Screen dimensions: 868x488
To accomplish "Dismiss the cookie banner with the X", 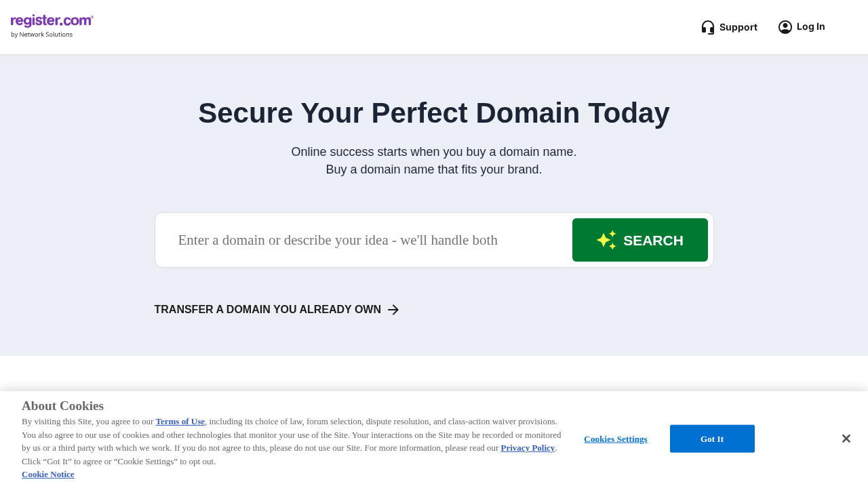I will pyautogui.click(x=846, y=439).
